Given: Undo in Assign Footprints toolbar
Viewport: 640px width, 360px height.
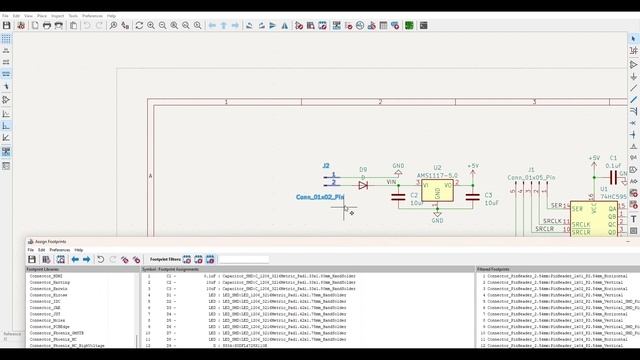Looking at the screenshot, I should [100, 260].
